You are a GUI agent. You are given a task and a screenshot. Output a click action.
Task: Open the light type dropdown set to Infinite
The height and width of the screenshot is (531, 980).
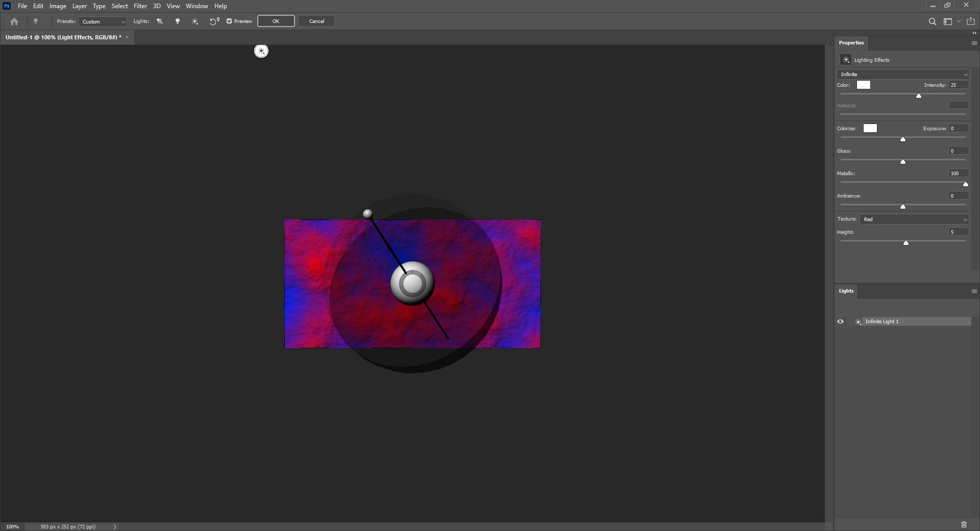tap(902, 74)
